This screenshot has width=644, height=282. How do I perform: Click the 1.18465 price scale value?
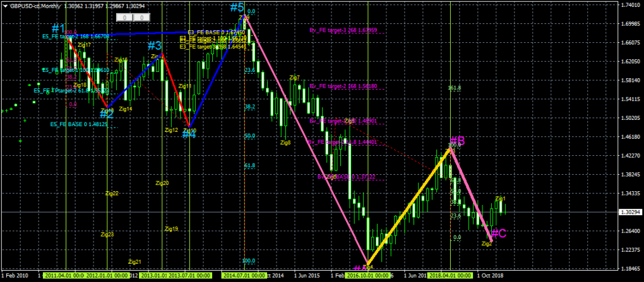coord(631,269)
